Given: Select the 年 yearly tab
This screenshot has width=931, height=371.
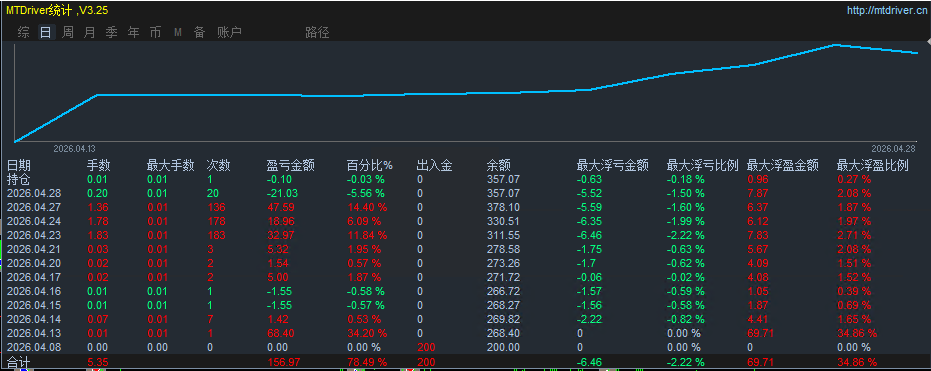Looking at the screenshot, I should pos(134,33).
